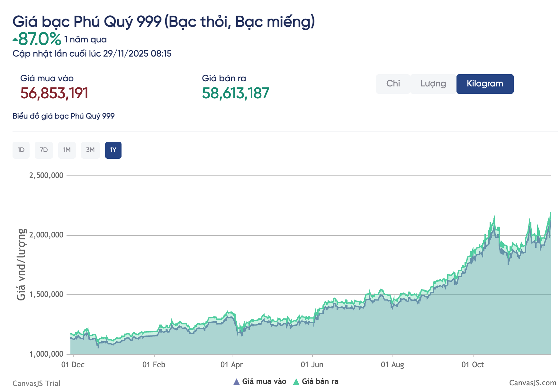This screenshot has width=560, height=392.
Task: Click the buy price value 56,853,191
Action: coord(54,93)
